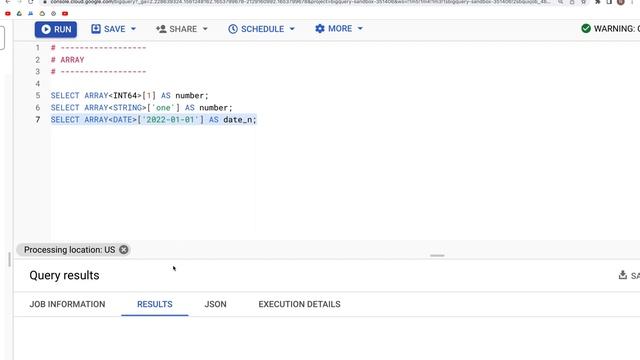This screenshot has width=640, height=360.
Task: Click the grey circular bookmark icon
Action: click(53, 13)
